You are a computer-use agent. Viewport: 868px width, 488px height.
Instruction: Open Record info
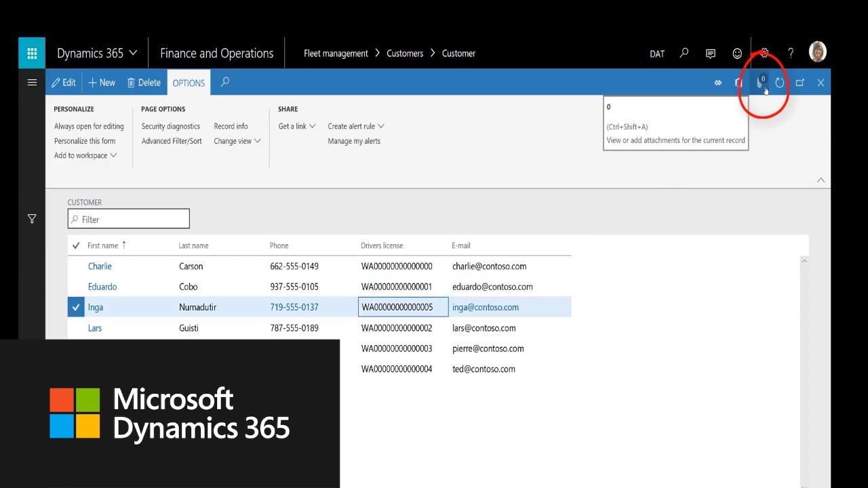pyautogui.click(x=231, y=126)
